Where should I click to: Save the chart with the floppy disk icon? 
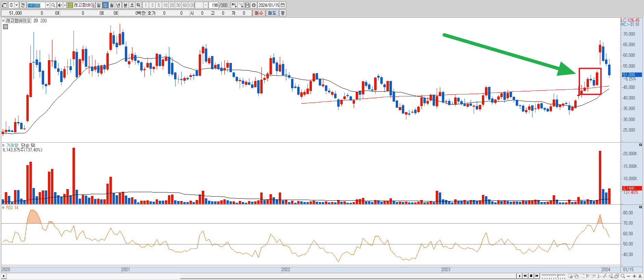tap(247, 5)
